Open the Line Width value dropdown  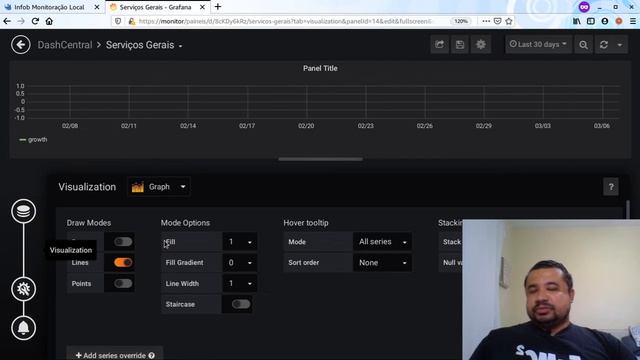[x=240, y=283]
